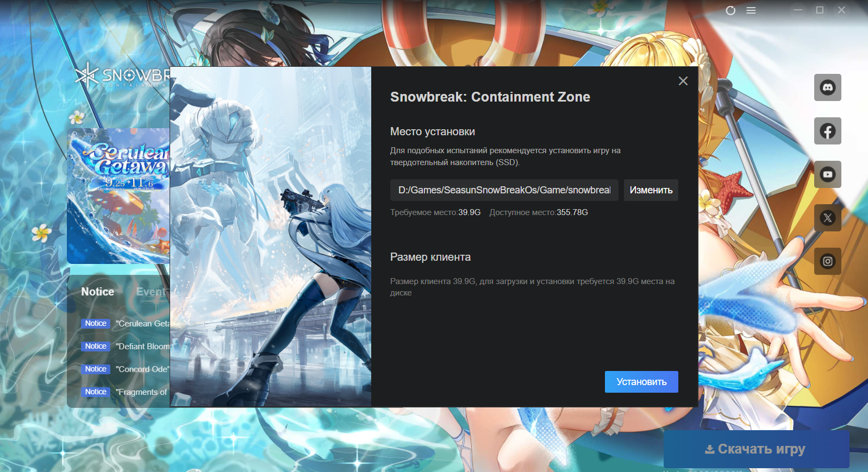
Task: Click the Cerulean Getaway event banner
Action: point(118,196)
